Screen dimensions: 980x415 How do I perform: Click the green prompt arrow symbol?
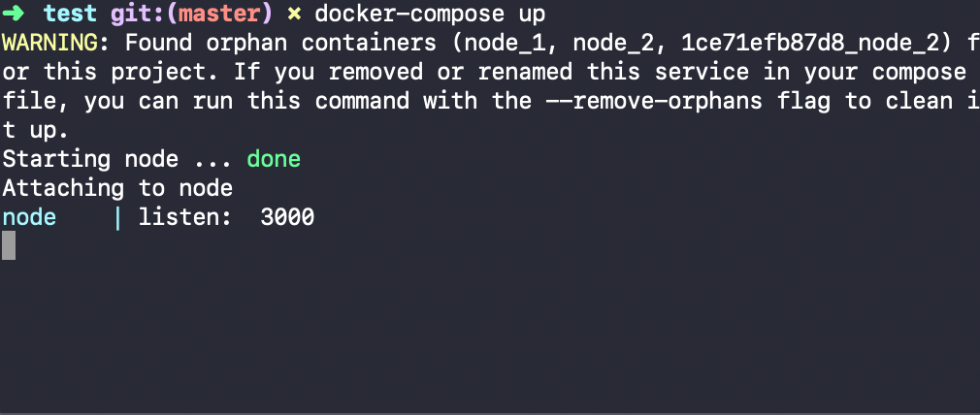[x=16, y=14]
